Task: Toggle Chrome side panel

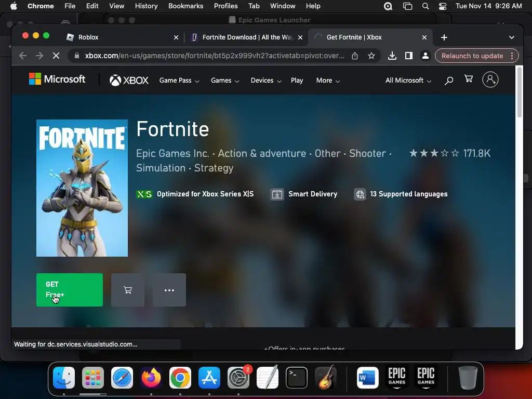Action: pyautogui.click(x=409, y=56)
